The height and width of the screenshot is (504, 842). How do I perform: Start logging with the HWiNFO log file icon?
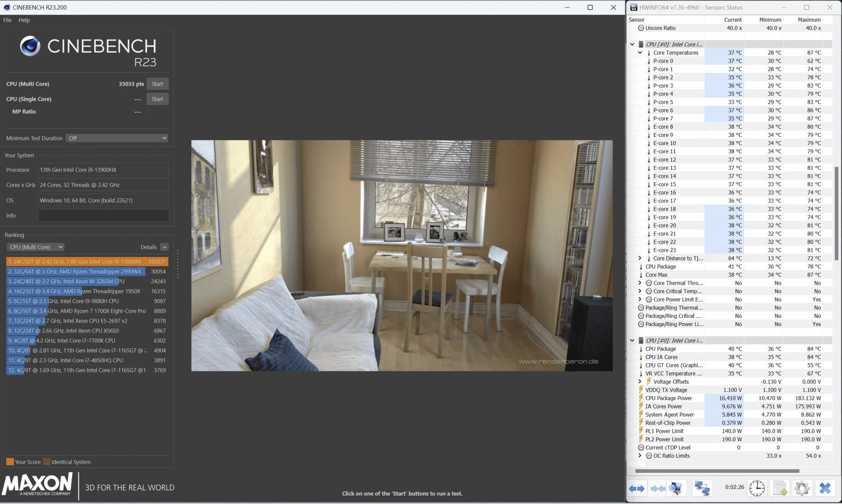(x=780, y=488)
